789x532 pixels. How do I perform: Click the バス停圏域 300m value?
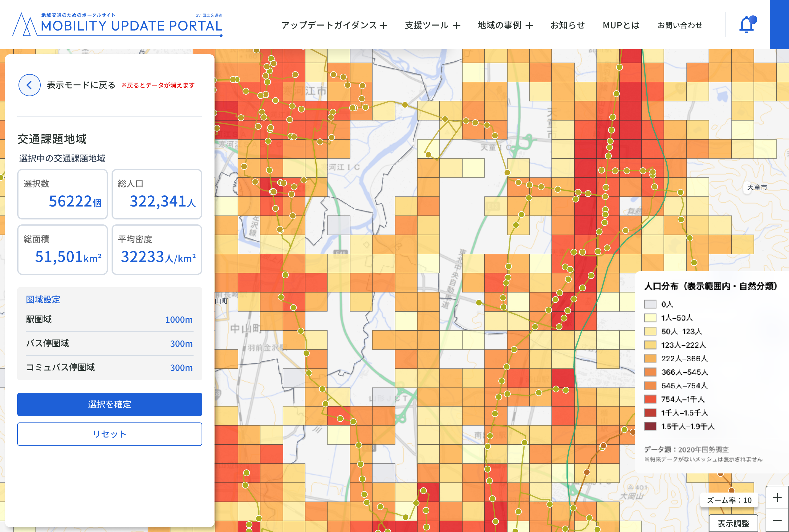click(181, 344)
